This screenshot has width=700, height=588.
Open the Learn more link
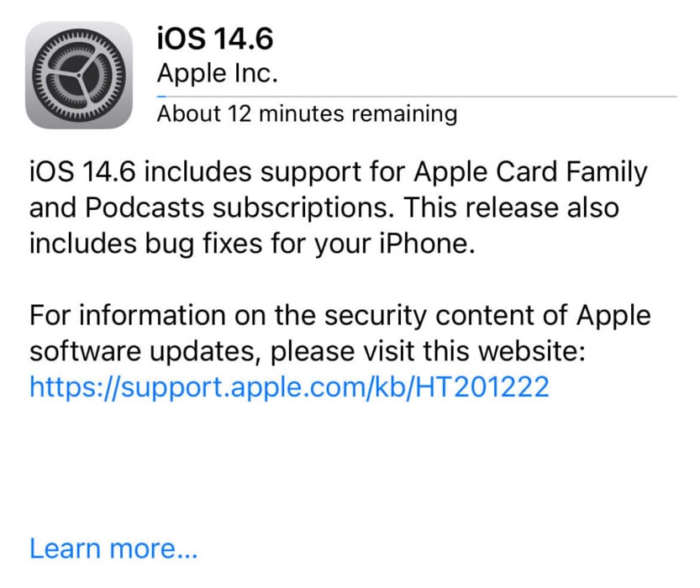pyautogui.click(x=113, y=549)
